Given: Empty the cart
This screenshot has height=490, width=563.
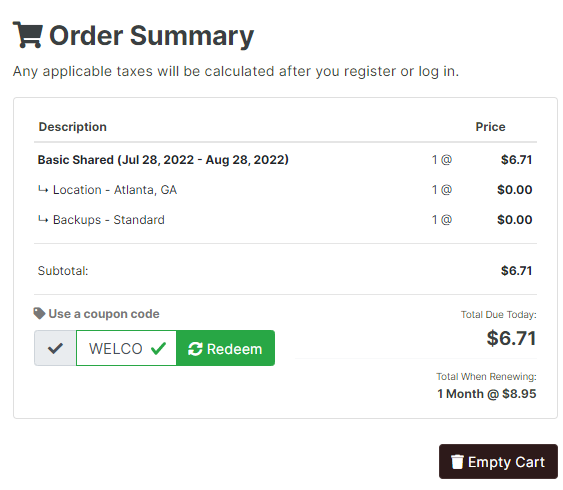Looking at the screenshot, I should [x=498, y=462].
